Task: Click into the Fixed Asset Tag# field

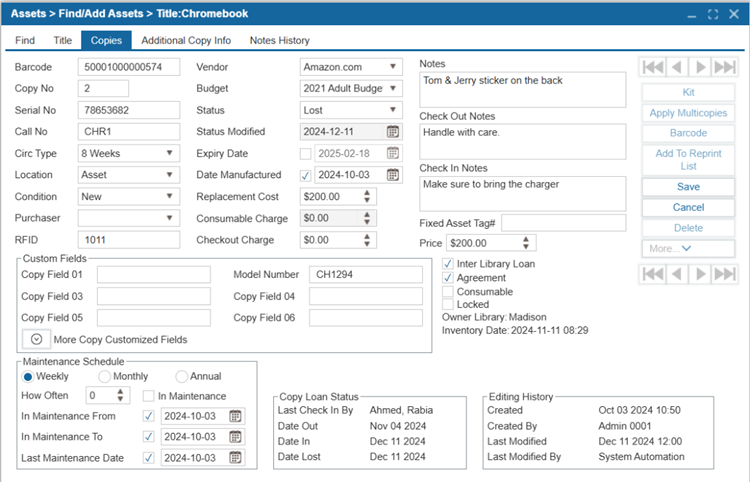Action: click(x=563, y=222)
